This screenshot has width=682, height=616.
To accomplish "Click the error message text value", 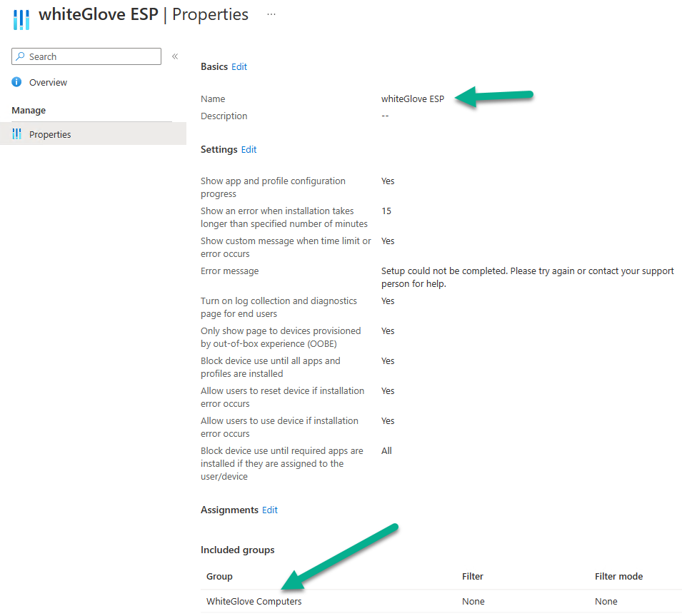I will (x=528, y=278).
